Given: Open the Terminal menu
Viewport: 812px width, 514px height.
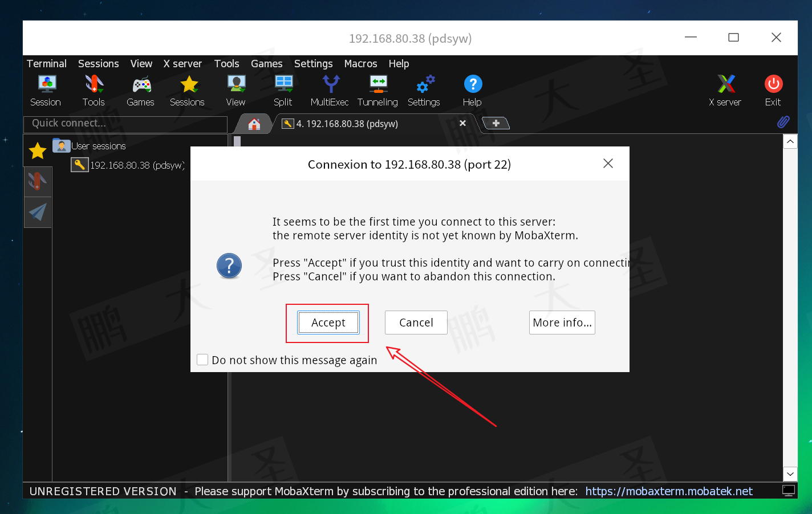Looking at the screenshot, I should pos(47,64).
